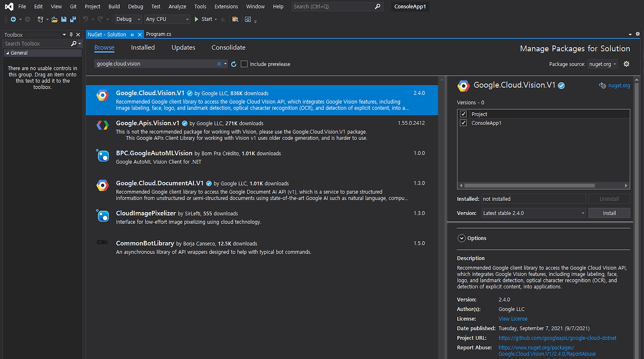Open the search history dropdown arrow
The width and height of the screenshot is (644, 359).
[225, 64]
